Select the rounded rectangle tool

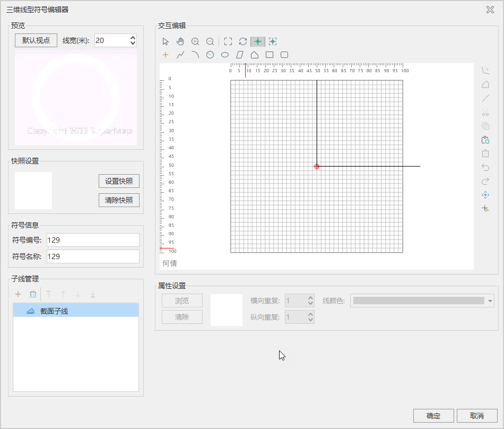pos(284,55)
